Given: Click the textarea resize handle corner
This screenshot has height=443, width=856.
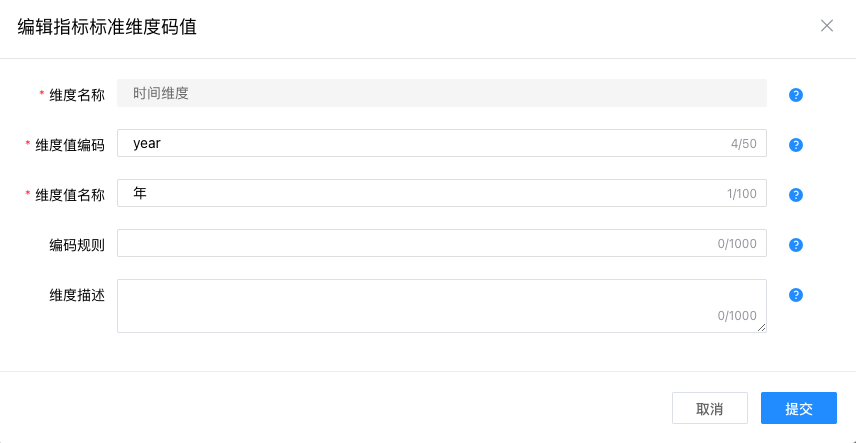Looking at the screenshot, I should [x=762, y=327].
